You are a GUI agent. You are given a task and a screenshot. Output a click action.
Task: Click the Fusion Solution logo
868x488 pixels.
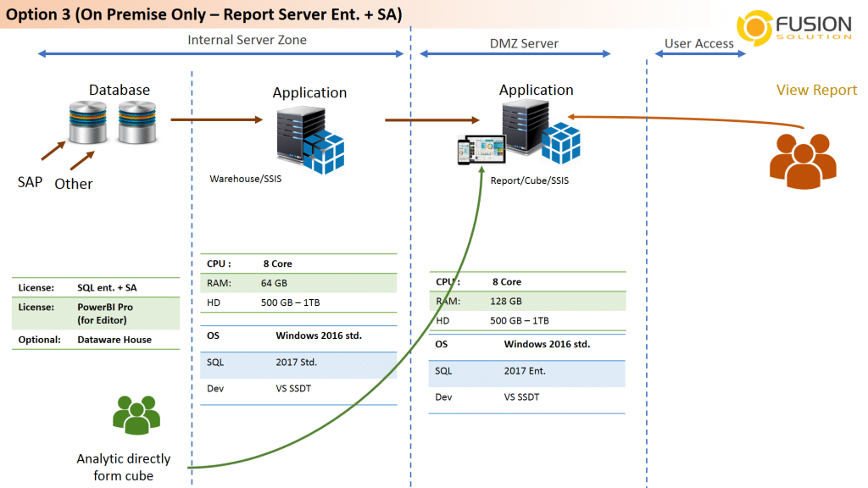click(x=793, y=28)
